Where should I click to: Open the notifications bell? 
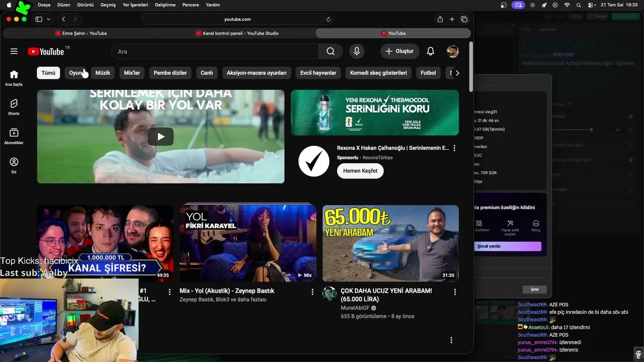pos(431,51)
